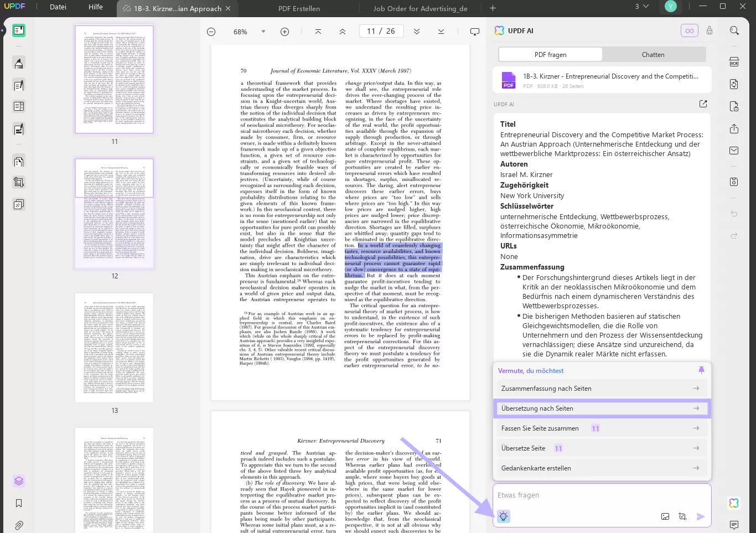Screen dimensions: 756x533
Task: Toggle the prompt lightbulb button
Action: 503,516
